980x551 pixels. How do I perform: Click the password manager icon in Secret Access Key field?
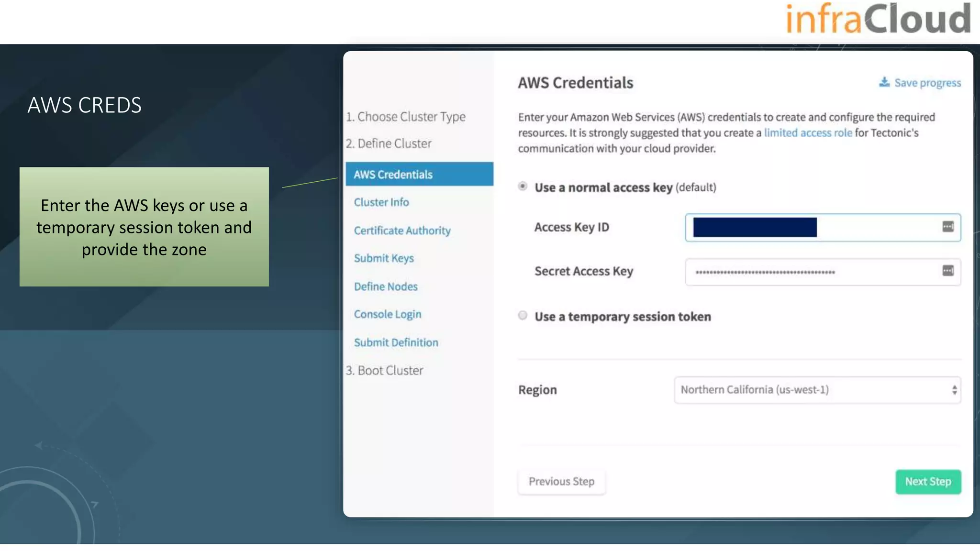(948, 271)
